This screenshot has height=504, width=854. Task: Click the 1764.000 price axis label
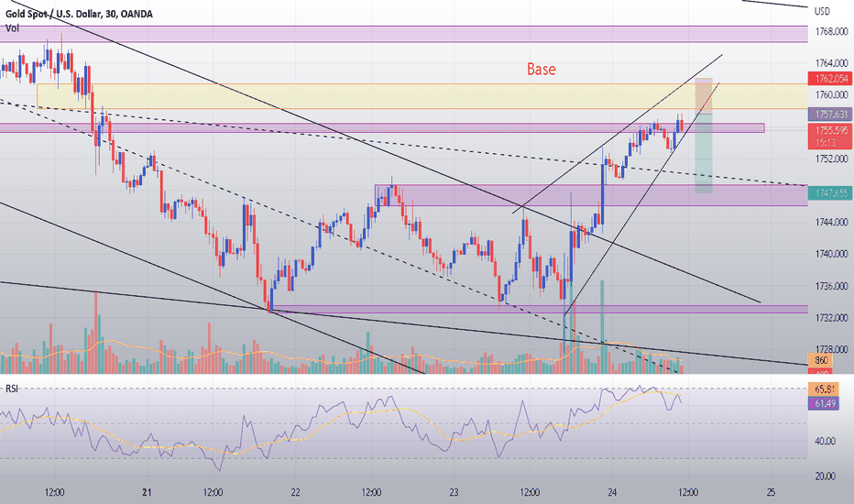[832, 63]
